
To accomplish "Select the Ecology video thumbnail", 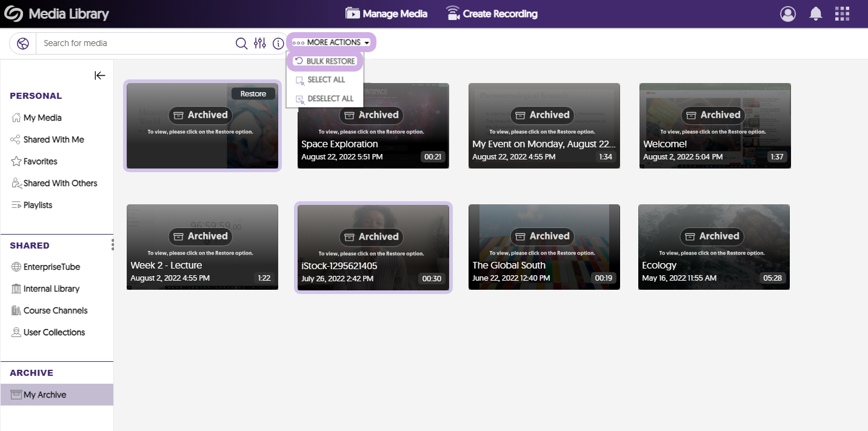I will pyautogui.click(x=713, y=247).
